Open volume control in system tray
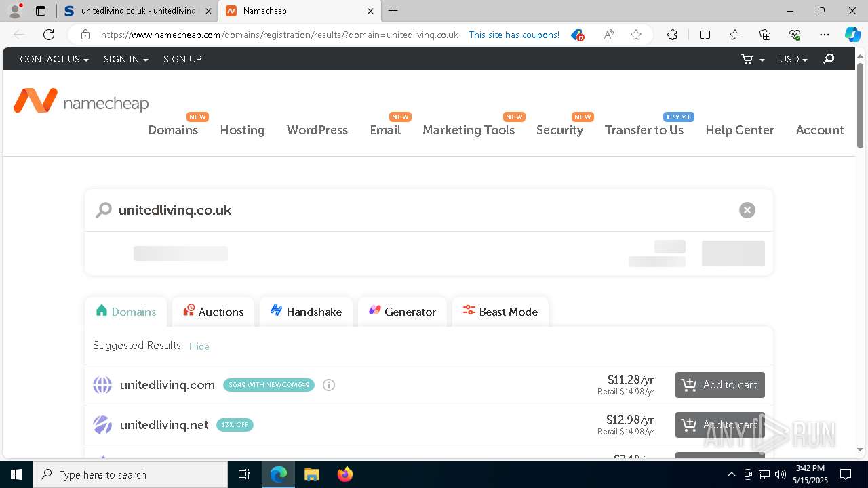Screen dimensions: 868x488 [781, 474]
